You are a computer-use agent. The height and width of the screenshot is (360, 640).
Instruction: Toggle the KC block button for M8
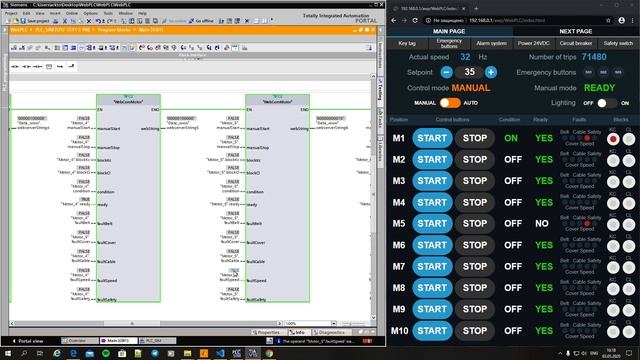613,289
